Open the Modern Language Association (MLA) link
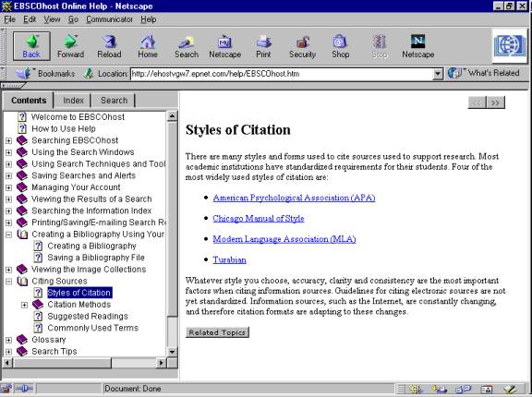Viewport: 532px width, 397px height. click(284, 239)
